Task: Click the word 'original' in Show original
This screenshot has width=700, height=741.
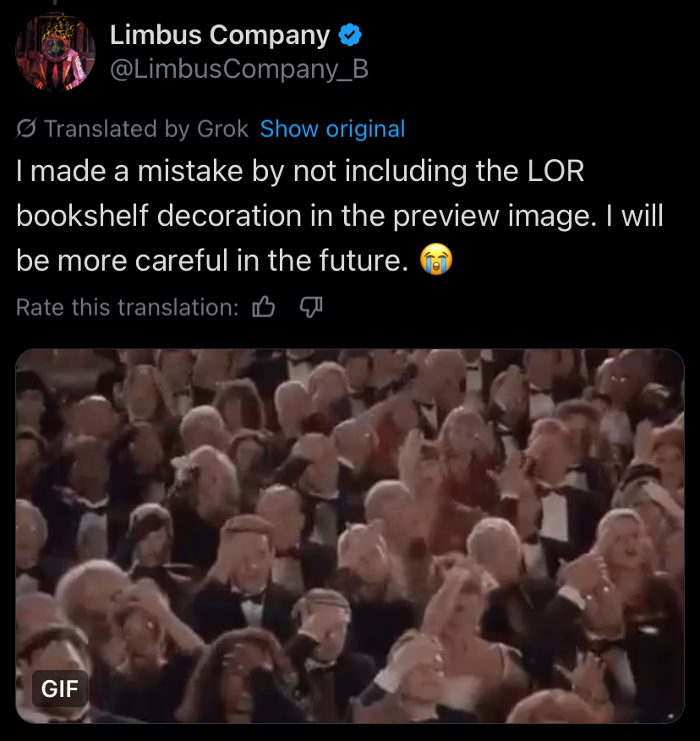Action: pos(365,129)
